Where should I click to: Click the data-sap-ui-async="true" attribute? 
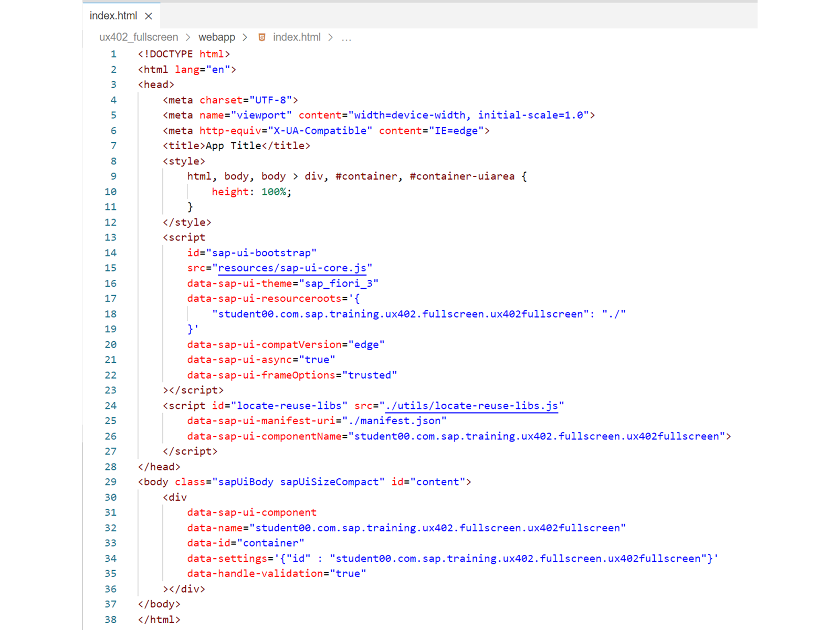pos(261,360)
